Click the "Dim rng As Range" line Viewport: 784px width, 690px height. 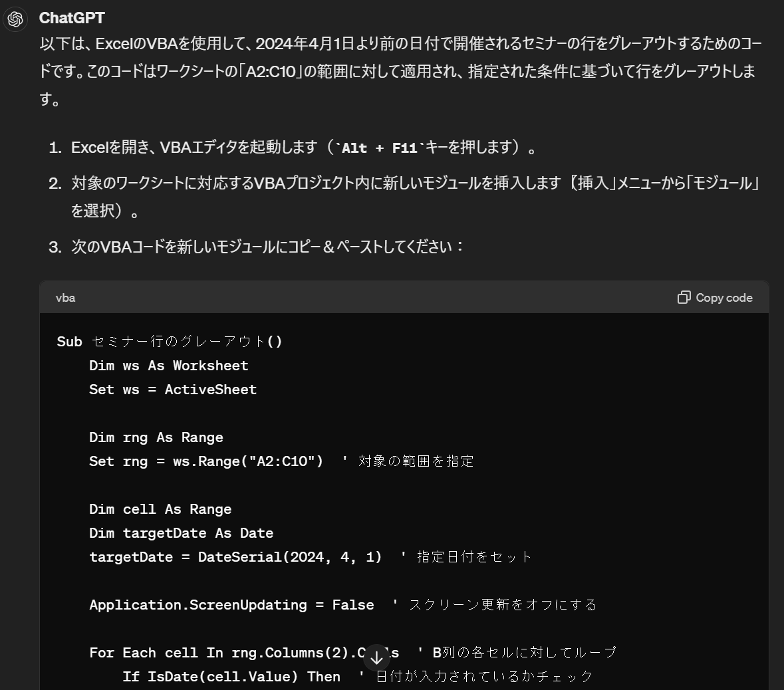click(x=156, y=437)
